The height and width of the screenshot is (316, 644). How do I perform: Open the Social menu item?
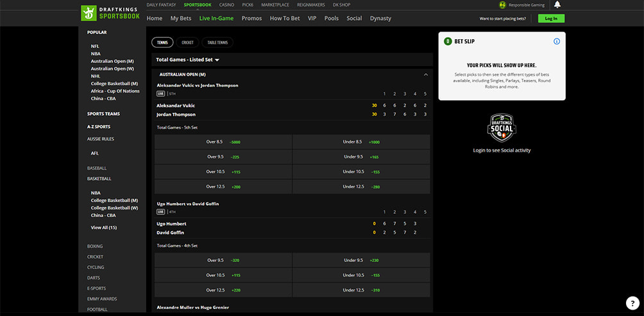(354, 18)
